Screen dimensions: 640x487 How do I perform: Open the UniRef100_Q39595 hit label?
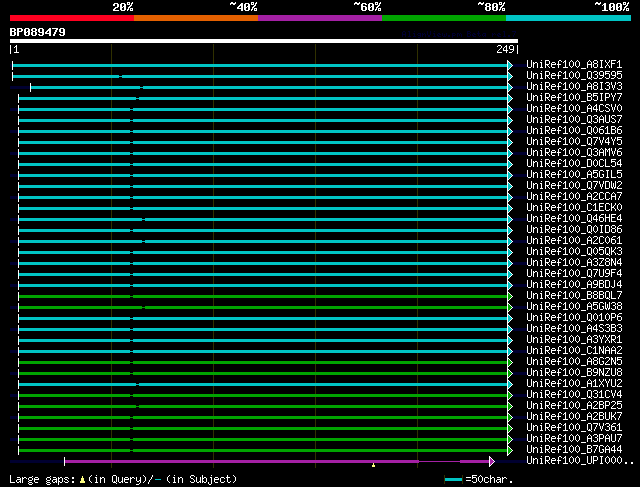click(573, 76)
